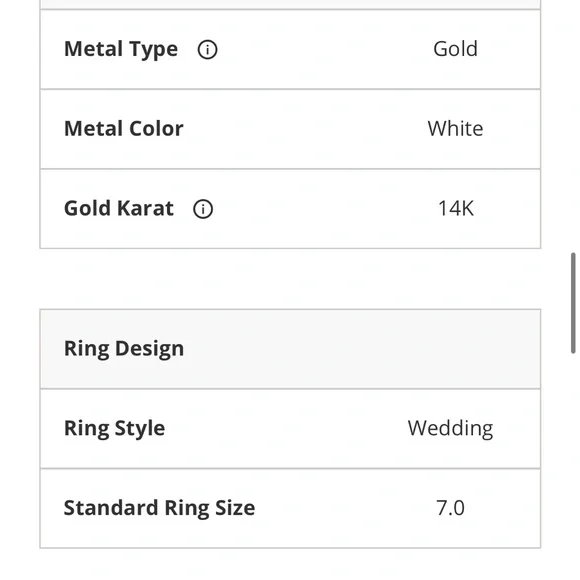Select the Metal Type label
Viewport: 580px width, 580px height.
(x=121, y=49)
